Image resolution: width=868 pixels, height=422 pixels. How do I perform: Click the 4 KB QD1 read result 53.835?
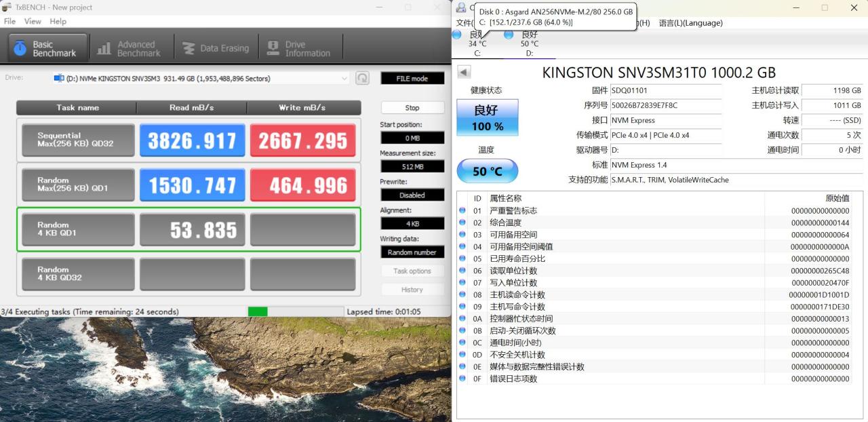pyautogui.click(x=192, y=229)
